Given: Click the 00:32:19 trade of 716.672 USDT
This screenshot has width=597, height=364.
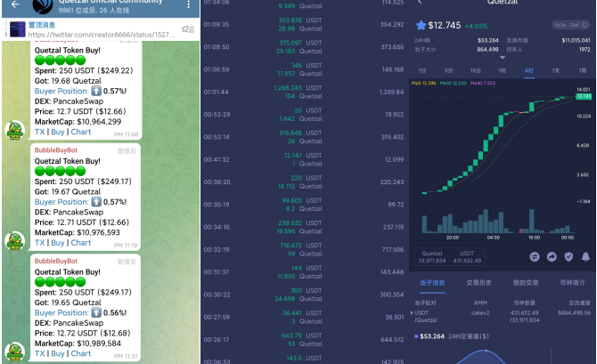Looking at the screenshot, I should click(x=304, y=249).
